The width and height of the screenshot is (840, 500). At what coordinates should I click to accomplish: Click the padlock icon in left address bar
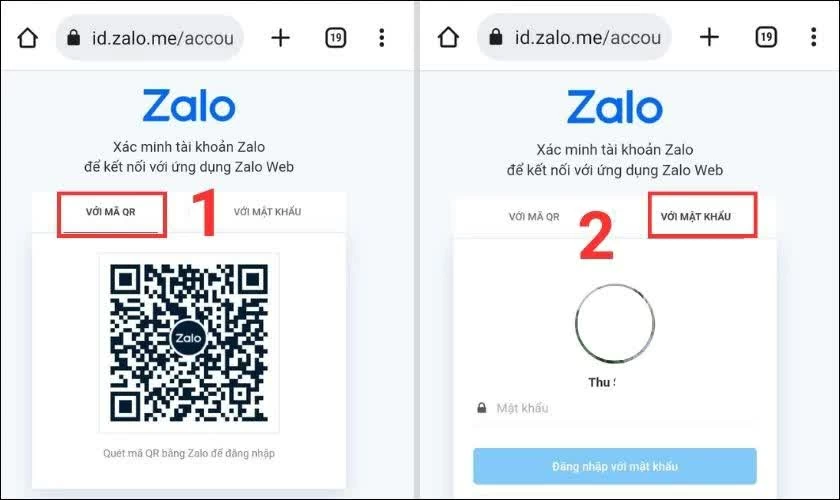73,38
